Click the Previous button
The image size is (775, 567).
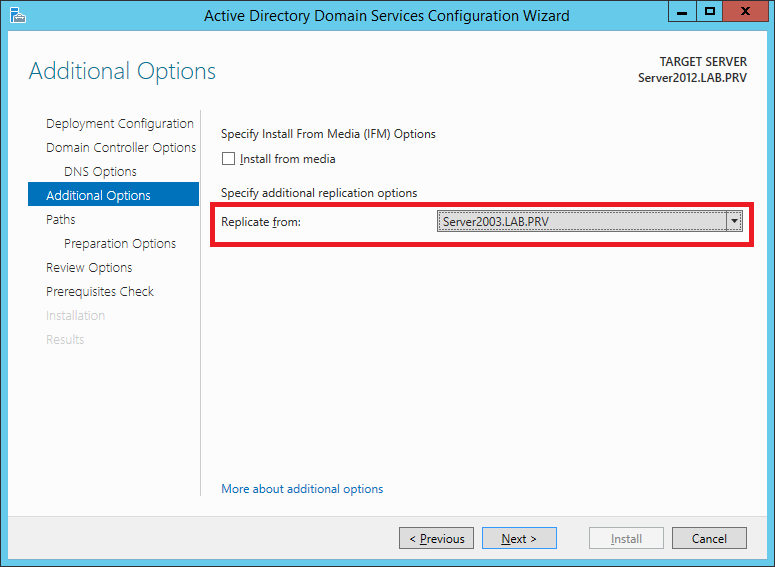point(436,538)
